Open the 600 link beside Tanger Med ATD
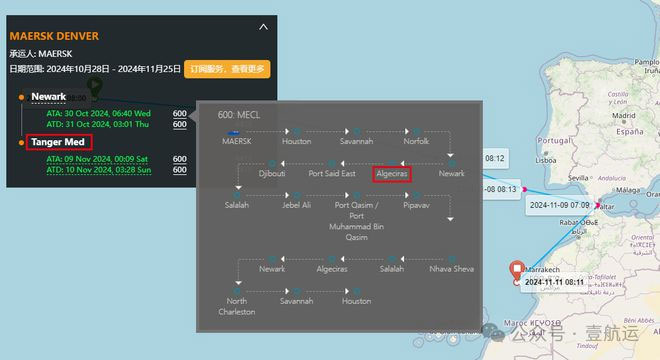The image size is (660, 360). [x=180, y=170]
